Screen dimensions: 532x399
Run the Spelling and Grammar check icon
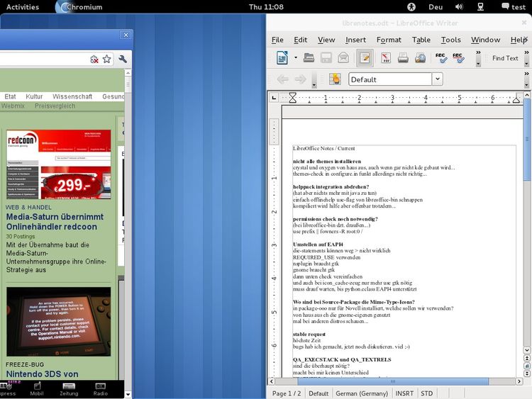(440, 58)
